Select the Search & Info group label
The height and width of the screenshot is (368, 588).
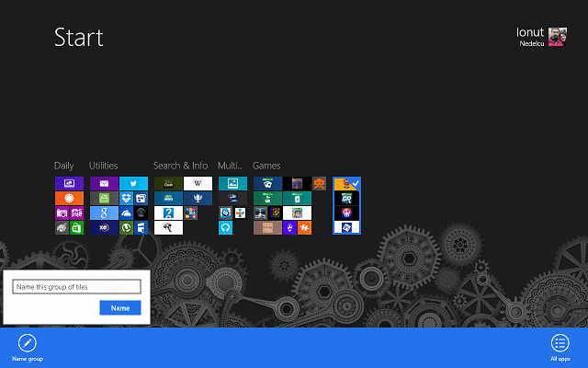click(180, 166)
